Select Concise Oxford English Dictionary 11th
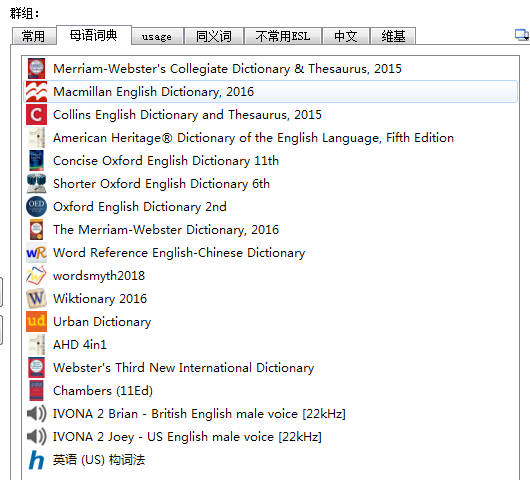The image size is (530, 480). tap(271, 161)
